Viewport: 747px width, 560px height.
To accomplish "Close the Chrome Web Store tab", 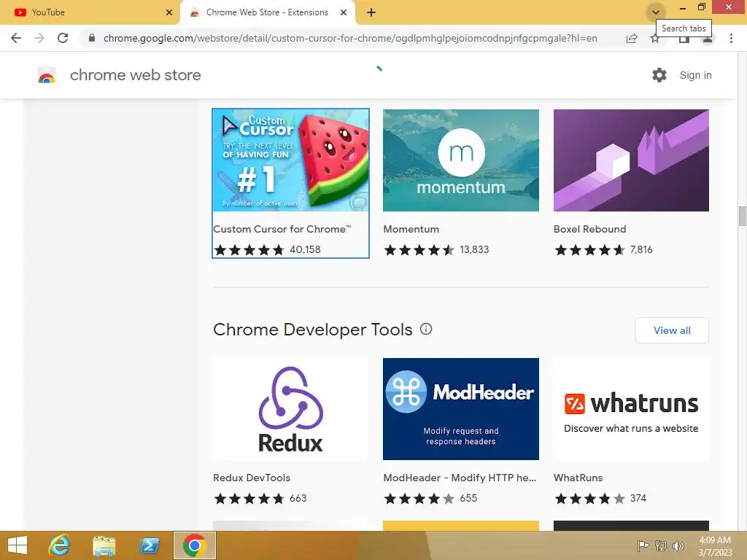I will (x=344, y=12).
